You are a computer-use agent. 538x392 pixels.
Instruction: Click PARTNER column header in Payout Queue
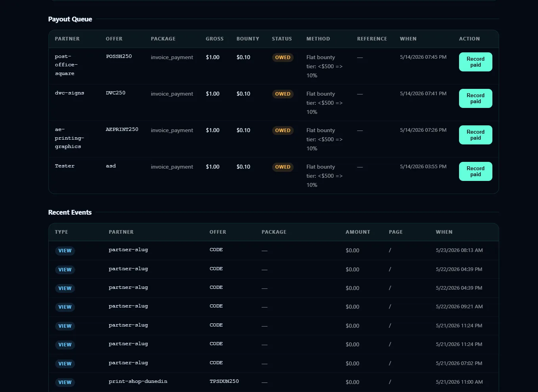point(67,39)
